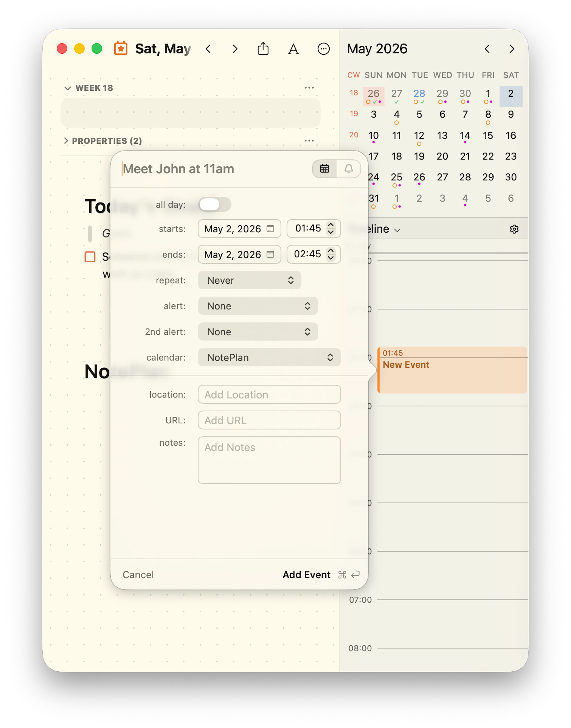The width and height of the screenshot is (571, 728).
Task: Select May 12 in the mini calendar
Action: [x=419, y=136]
